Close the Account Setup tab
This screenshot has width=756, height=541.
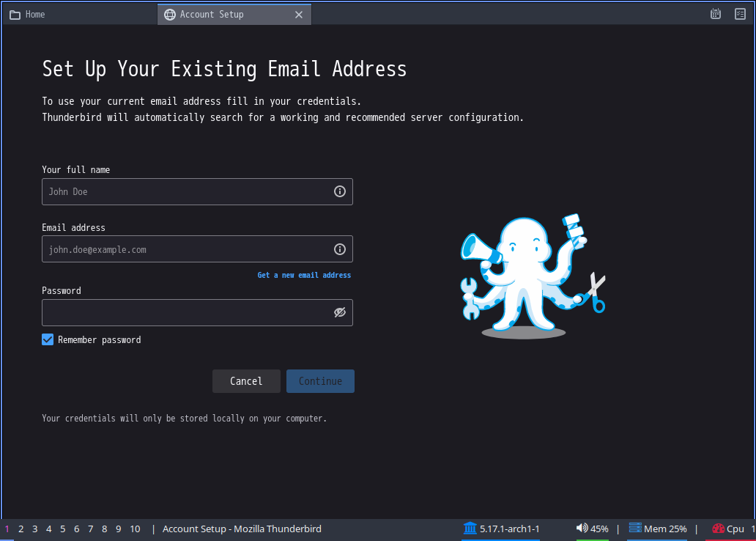tap(299, 15)
